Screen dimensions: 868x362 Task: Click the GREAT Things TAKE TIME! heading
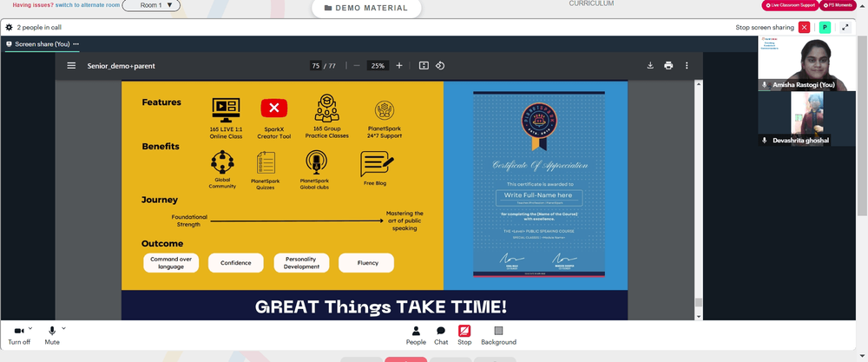tap(380, 306)
